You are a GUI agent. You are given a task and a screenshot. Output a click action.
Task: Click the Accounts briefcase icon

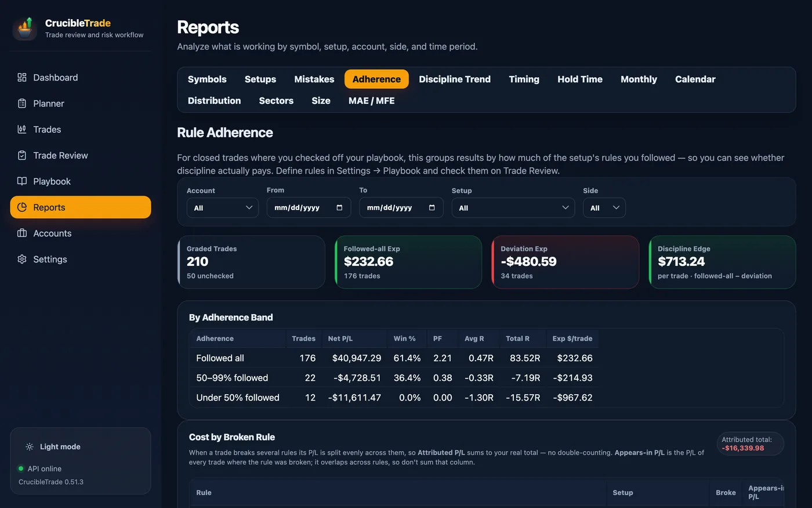22,233
